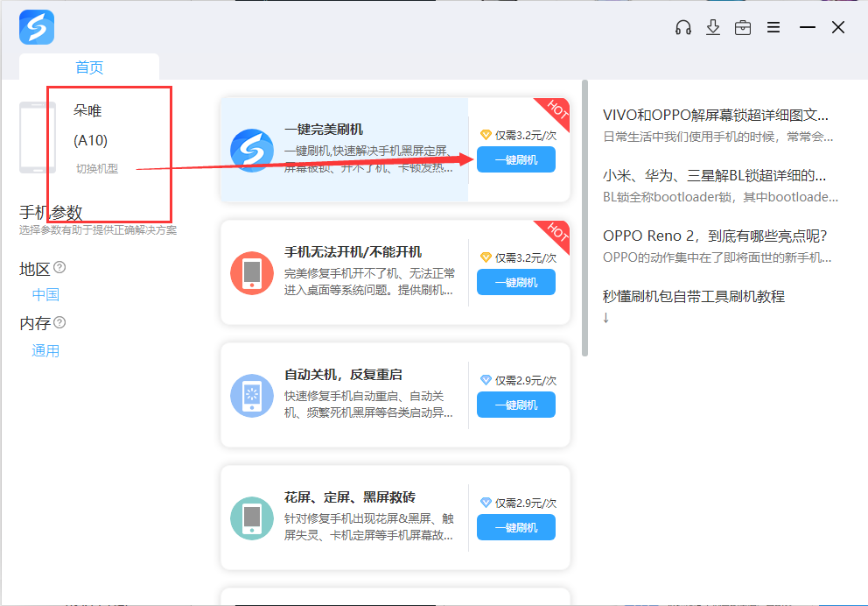Screen dimensions: 868x606
Task: Click the 内存 help question icon
Action: [59, 322]
